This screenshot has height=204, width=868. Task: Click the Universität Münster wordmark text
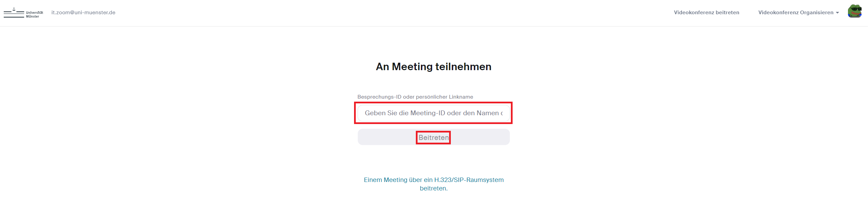coord(34,14)
